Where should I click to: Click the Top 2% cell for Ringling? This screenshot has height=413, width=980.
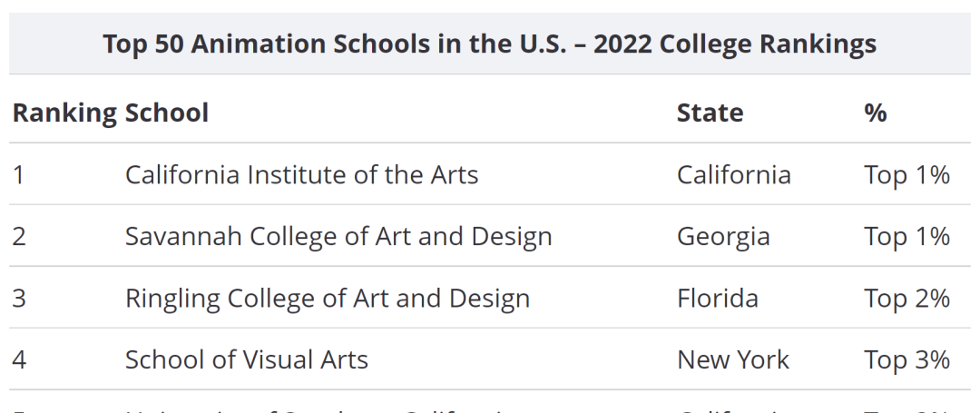[906, 298]
